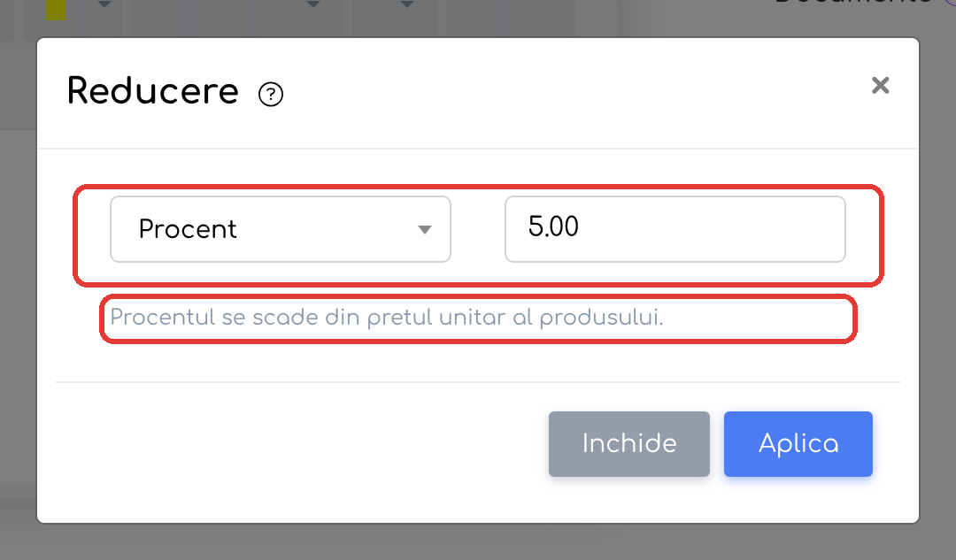Dismiss the dialog using the Inchide button
Screen dimensions: 956x560
[629, 443]
